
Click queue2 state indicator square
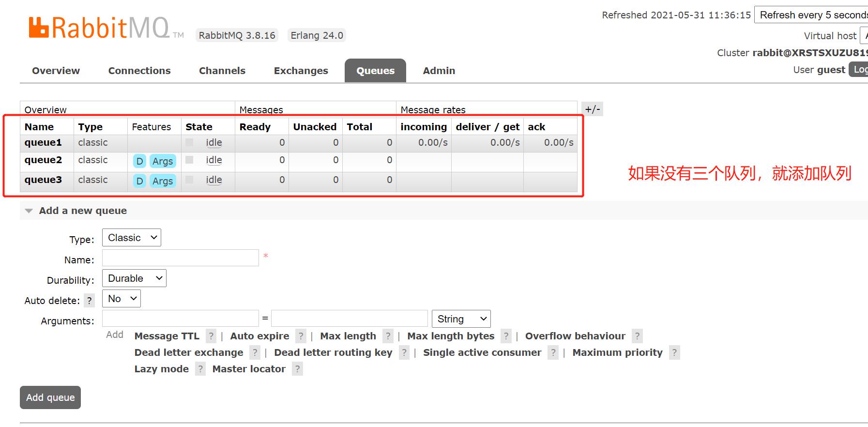tap(189, 160)
